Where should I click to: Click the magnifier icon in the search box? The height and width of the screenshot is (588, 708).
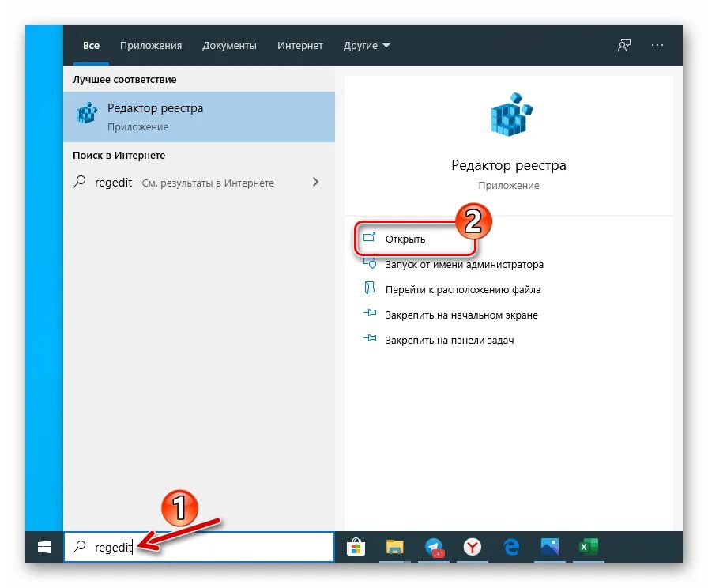80,546
